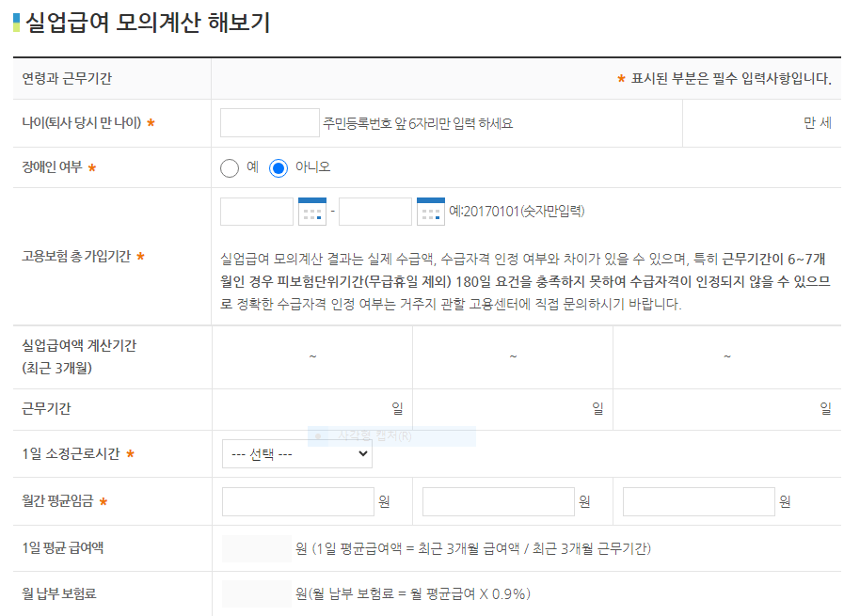Select an option from the --- 선택 --- combo box
The height and width of the screenshot is (616, 844).
[296, 453]
